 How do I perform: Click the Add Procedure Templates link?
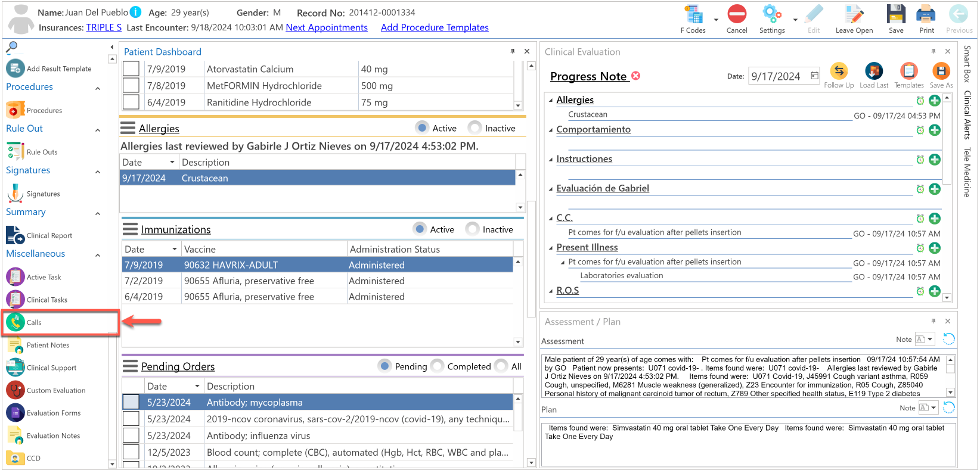pyautogui.click(x=435, y=27)
